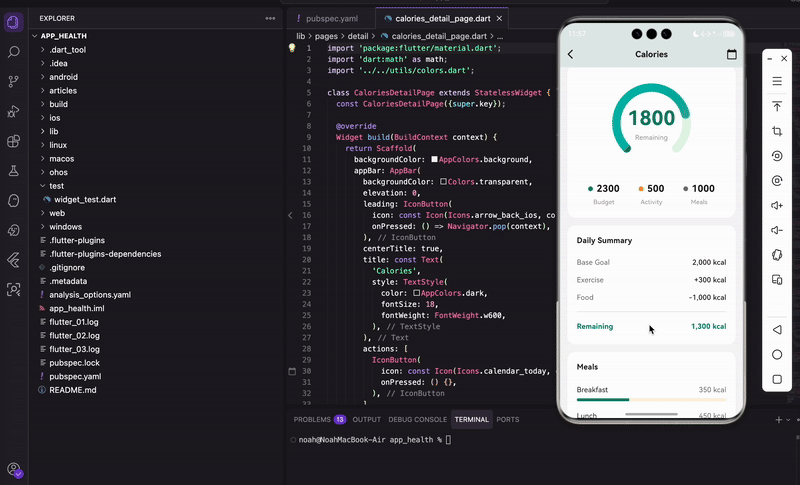Screen dimensions: 800x485
Task: Click the new terminal plus icon
Action: click(779, 420)
